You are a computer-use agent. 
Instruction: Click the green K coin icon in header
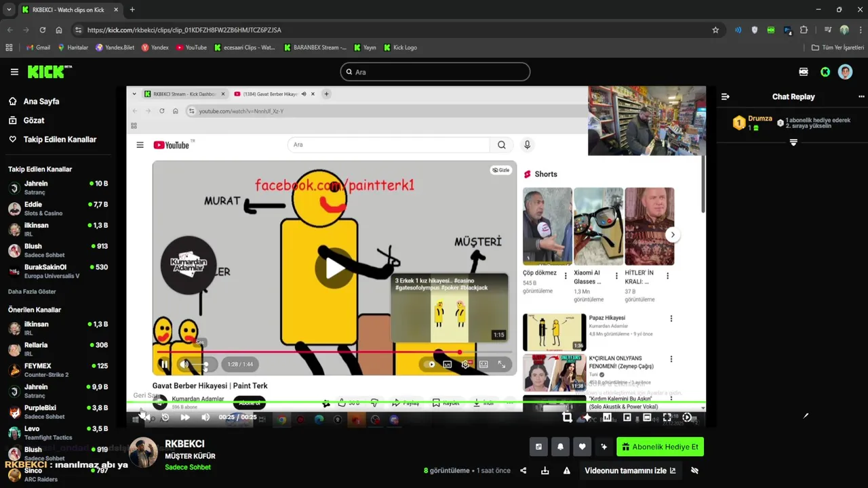825,72
